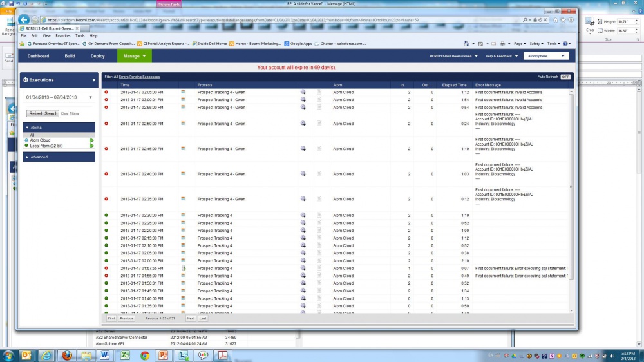Viewport: 644px width, 362px height.
Task: Filter executions by Successes
Action: point(151,77)
